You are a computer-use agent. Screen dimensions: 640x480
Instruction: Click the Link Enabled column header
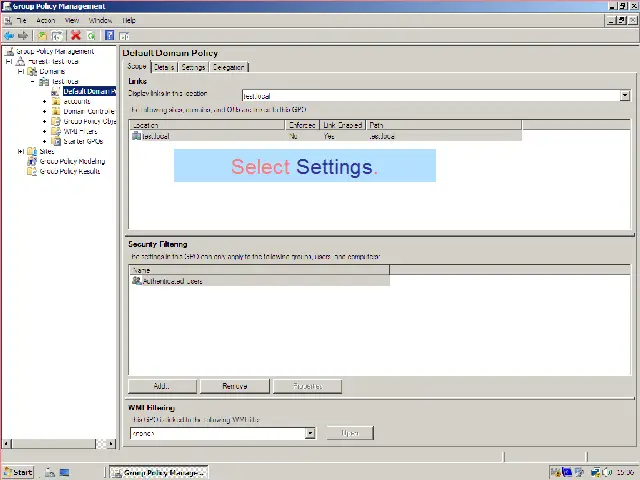(343, 125)
